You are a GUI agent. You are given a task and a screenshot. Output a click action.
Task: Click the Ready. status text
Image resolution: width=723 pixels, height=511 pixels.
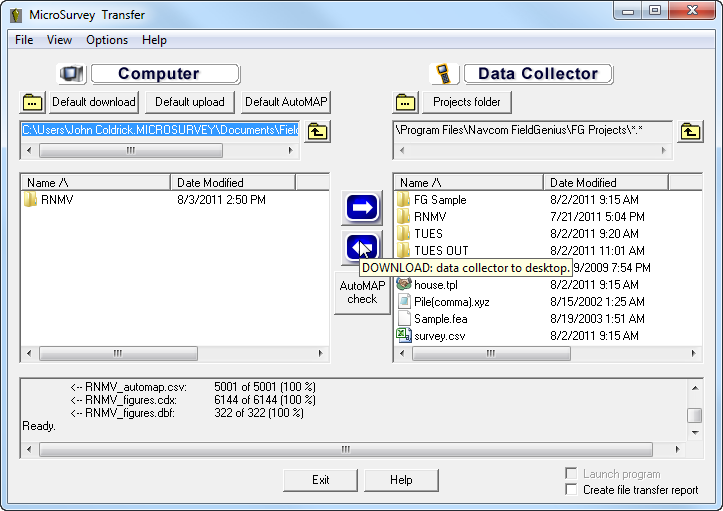[x=39, y=426]
